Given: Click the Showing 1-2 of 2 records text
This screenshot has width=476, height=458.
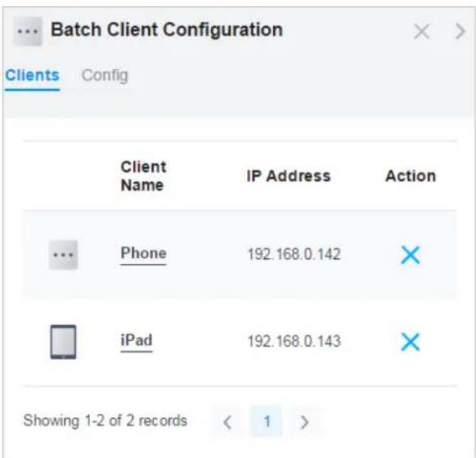Looking at the screenshot, I should [106, 421].
